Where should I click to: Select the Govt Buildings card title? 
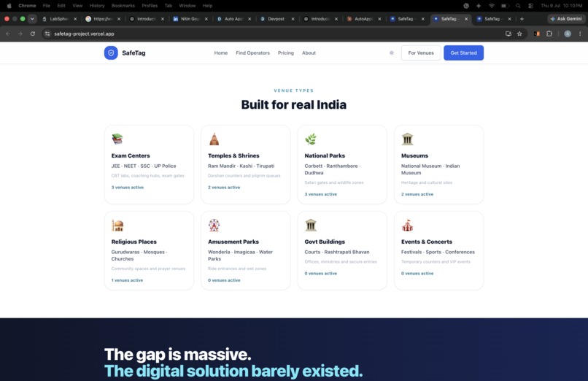[x=325, y=242]
